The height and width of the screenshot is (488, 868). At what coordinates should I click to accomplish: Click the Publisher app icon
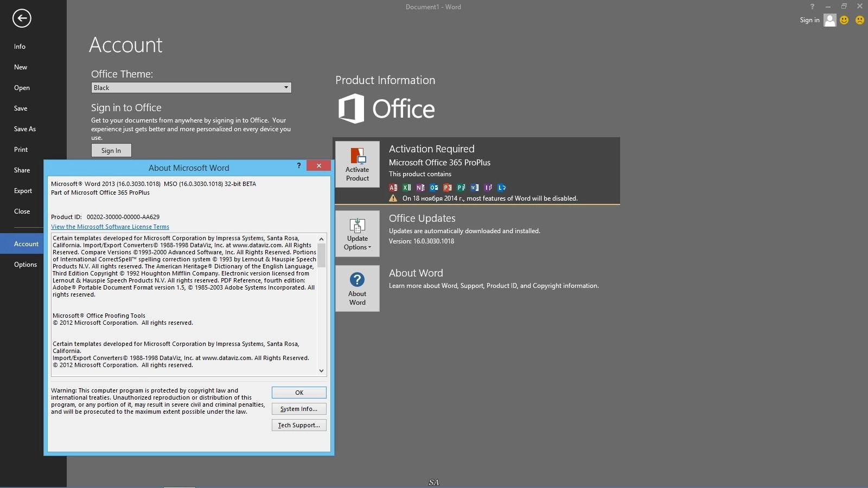461,188
